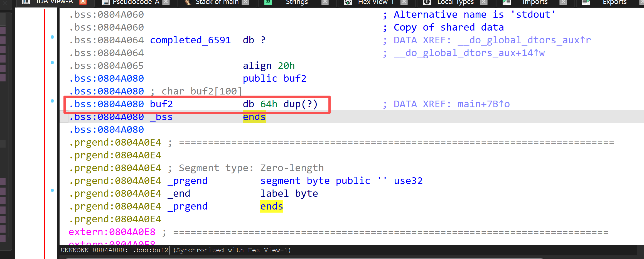Toggle the blue dot beside the _end label
The width and height of the screenshot is (644, 259).
(52, 191)
